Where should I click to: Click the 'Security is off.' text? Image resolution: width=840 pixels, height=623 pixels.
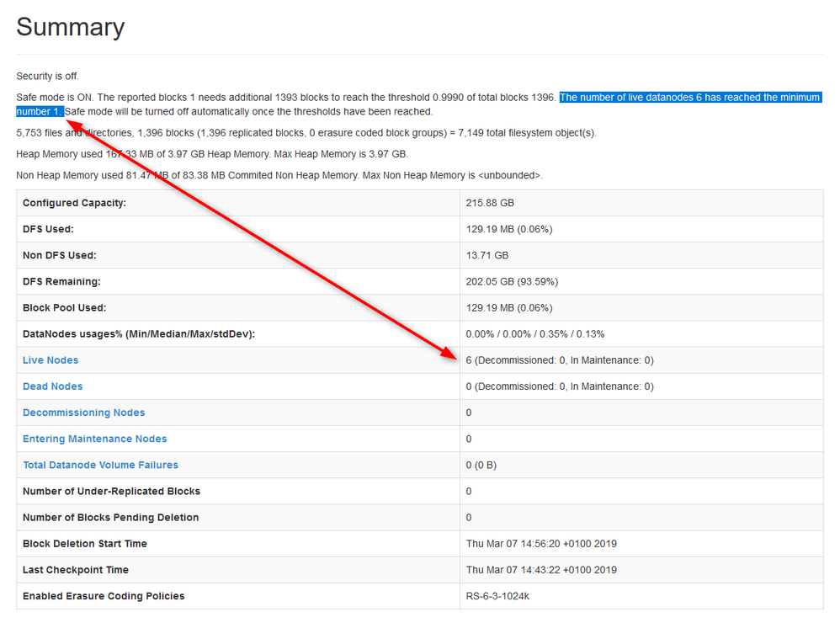47,76
